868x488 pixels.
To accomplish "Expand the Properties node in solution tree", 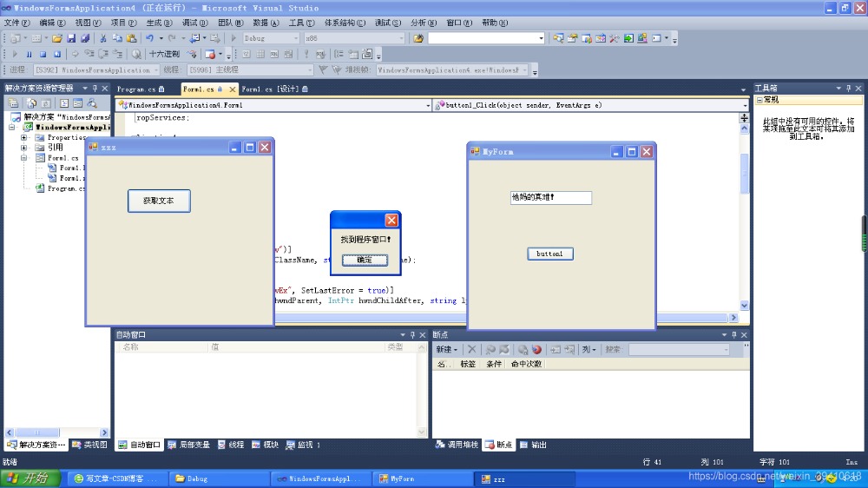I will (x=24, y=137).
